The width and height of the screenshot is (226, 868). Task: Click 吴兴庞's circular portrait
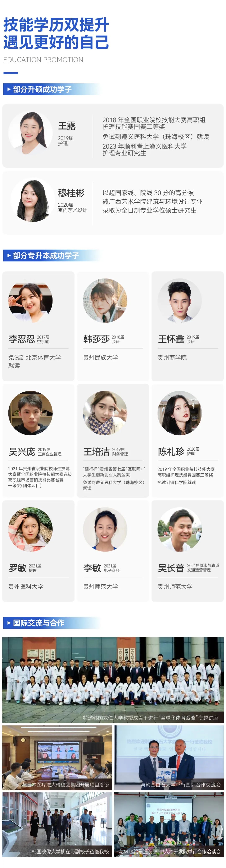click(x=30, y=413)
